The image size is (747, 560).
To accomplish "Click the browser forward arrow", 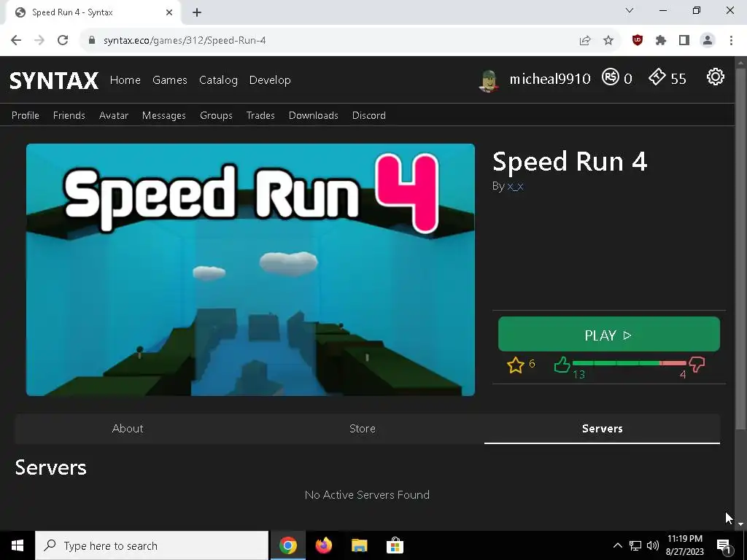I will click(x=39, y=41).
